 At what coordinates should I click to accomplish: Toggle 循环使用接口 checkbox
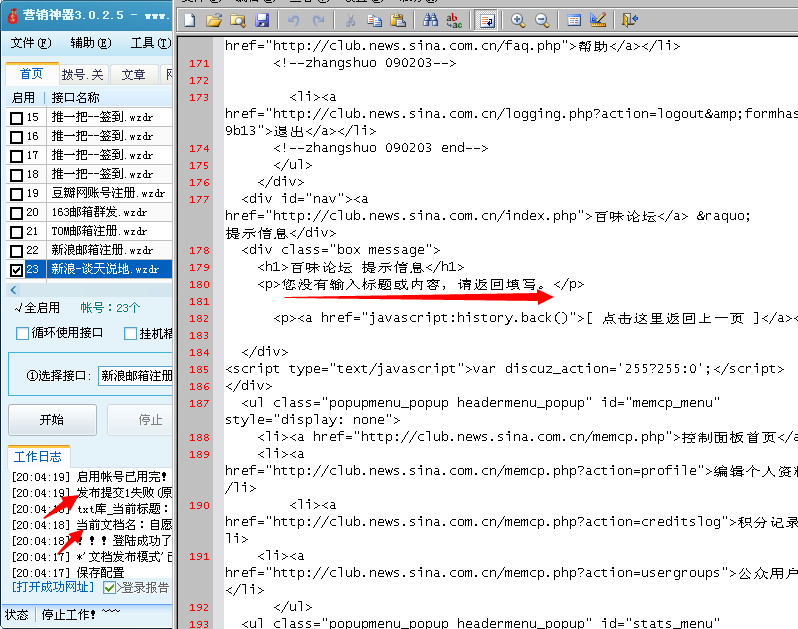point(22,333)
